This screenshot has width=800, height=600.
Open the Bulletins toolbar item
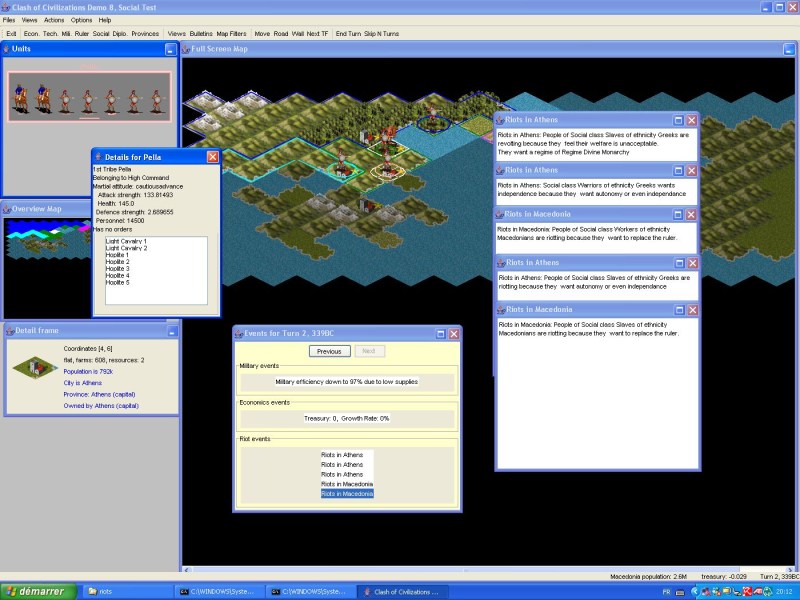pyautogui.click(x=200, y=33)
